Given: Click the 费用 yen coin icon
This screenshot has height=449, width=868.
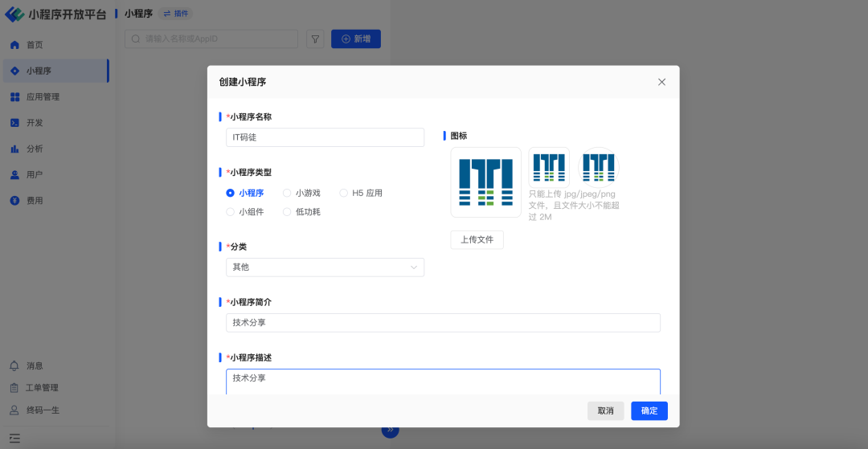Looking at the screenshot, I should pyautogui.click(x=14, y=201).
